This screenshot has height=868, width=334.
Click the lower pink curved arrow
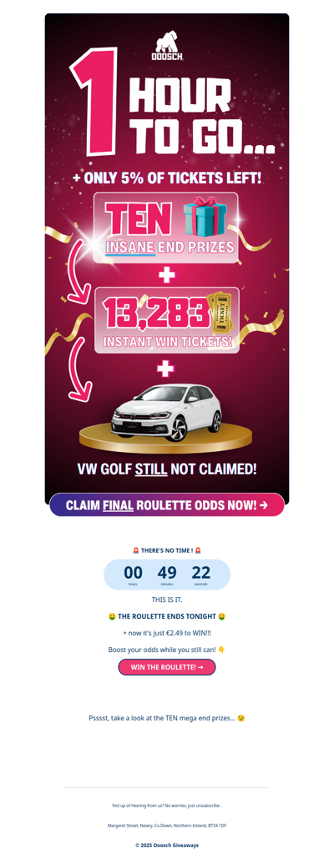click(80, 369)
